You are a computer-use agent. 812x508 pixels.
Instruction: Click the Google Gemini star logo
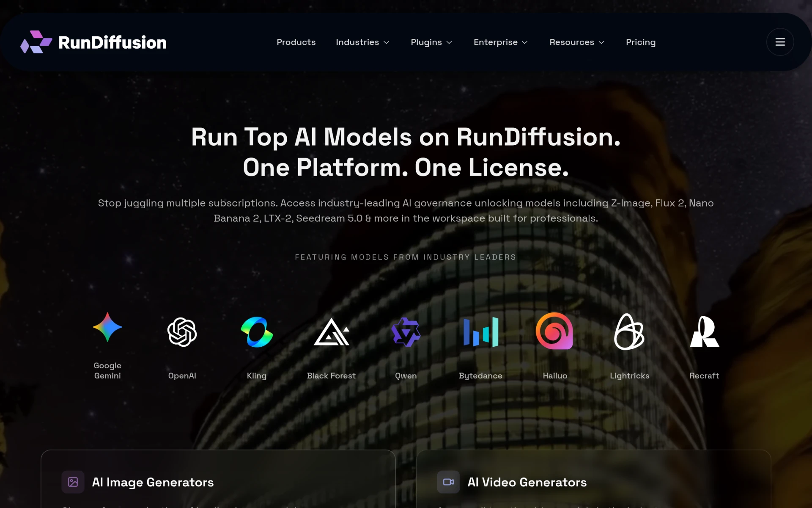[x=107, y=327]
